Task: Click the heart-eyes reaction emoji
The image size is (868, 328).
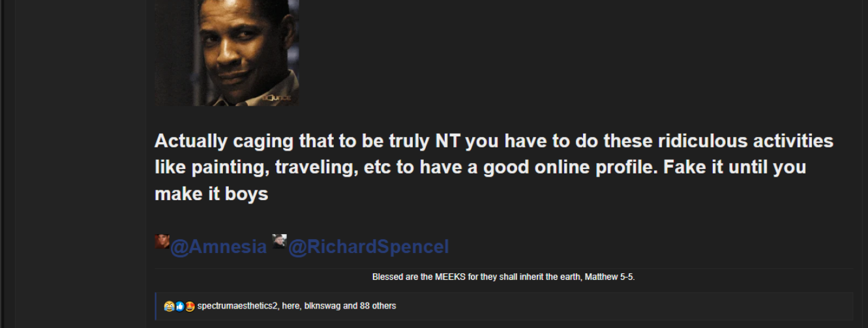Action: click(x=190, y=306)
